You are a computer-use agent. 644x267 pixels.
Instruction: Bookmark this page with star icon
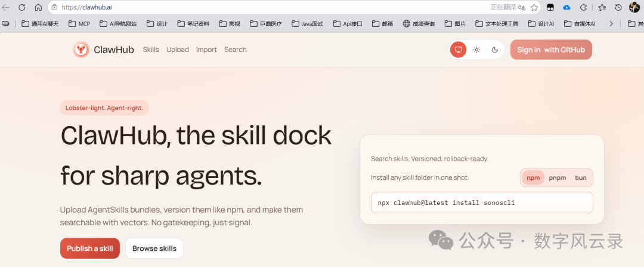click(534, 7)
